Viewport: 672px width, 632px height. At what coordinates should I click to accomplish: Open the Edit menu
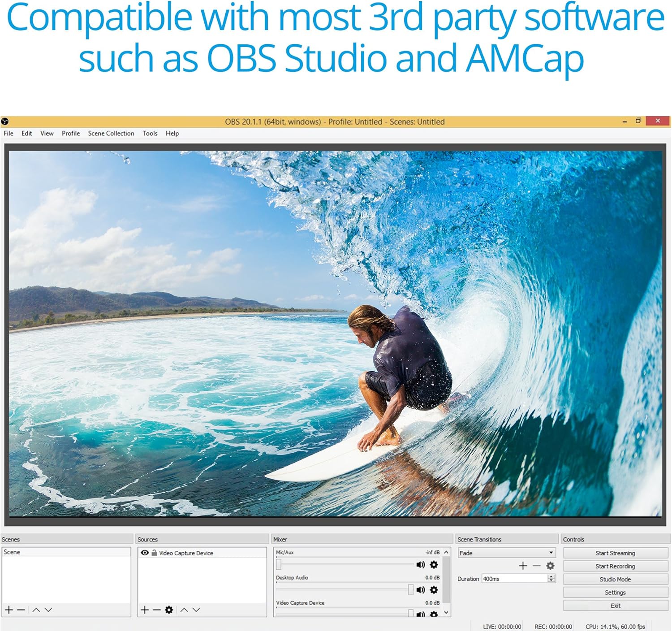pyautogui.click(x=27, y=134)
